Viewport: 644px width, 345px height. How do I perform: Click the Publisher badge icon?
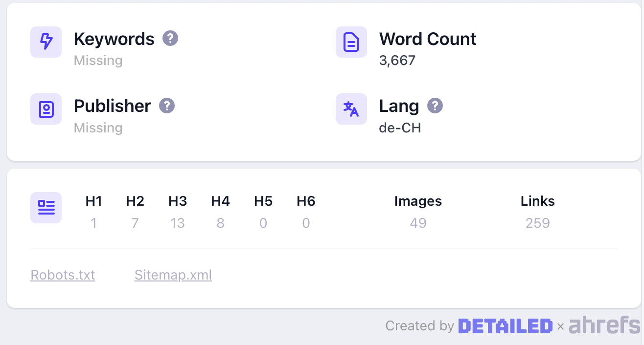pos(46,109)
